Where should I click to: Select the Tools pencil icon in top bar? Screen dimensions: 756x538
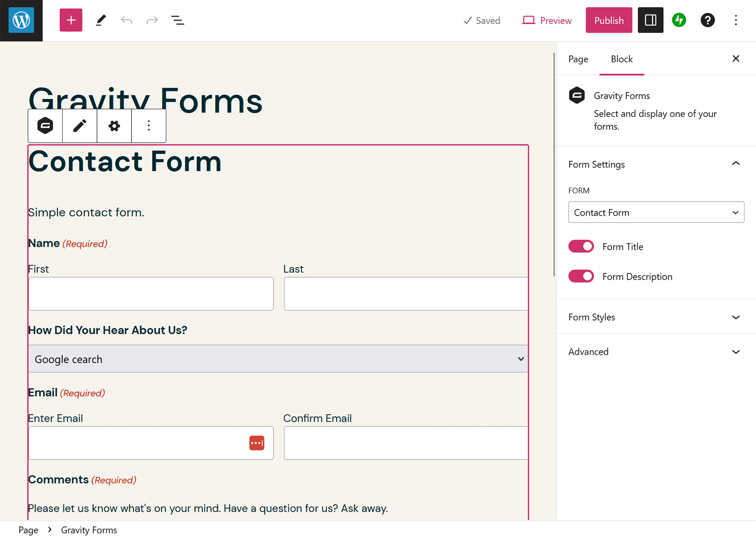(x=101, y=20)
